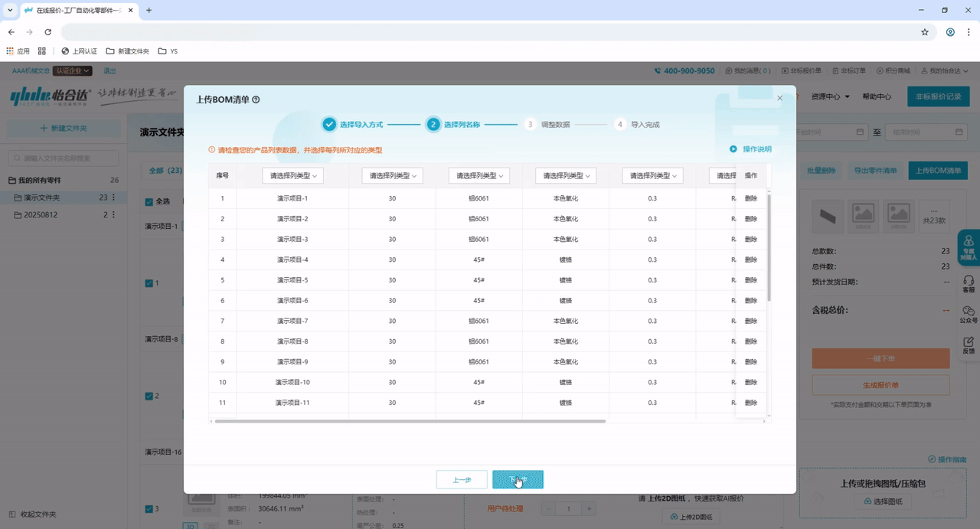Uncheck the checkbox for item 2

click(x=149, y=397)
